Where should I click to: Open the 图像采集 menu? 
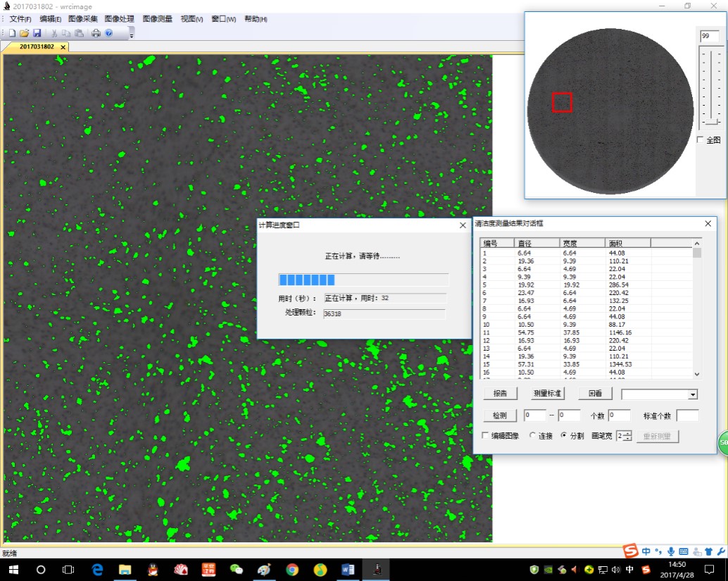pyautogui.click(x=83, y=19)
